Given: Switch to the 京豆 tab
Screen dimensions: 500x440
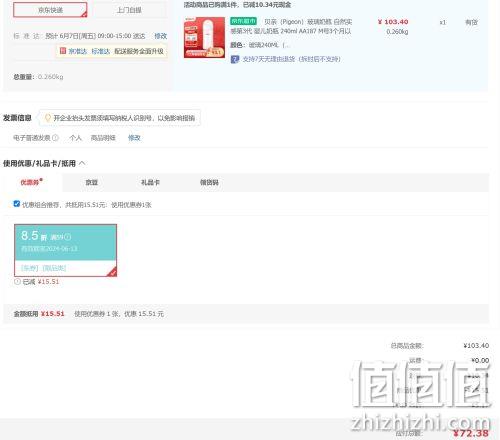Looking at the screenshot, I should (x=92, y=182).
